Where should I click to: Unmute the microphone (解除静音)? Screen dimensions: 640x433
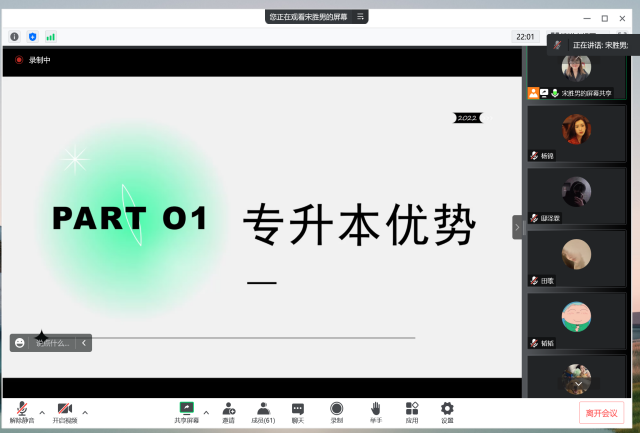point(22,411)
